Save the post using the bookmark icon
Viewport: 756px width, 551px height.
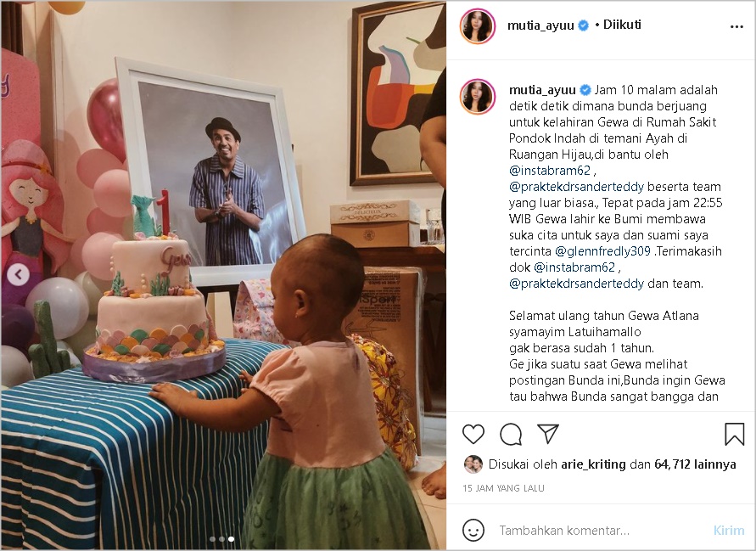tap(733, 434)
